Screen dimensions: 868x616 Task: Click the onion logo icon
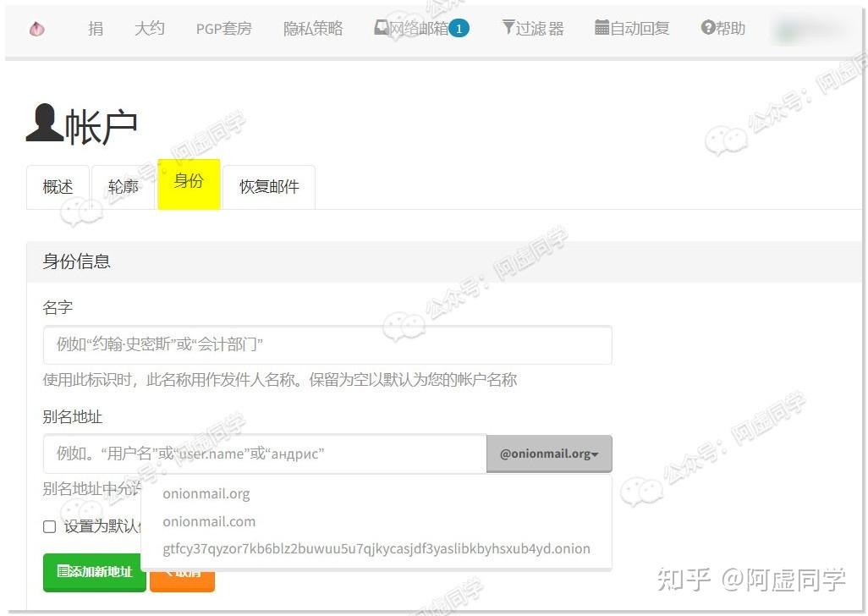(x=36, y=28)
